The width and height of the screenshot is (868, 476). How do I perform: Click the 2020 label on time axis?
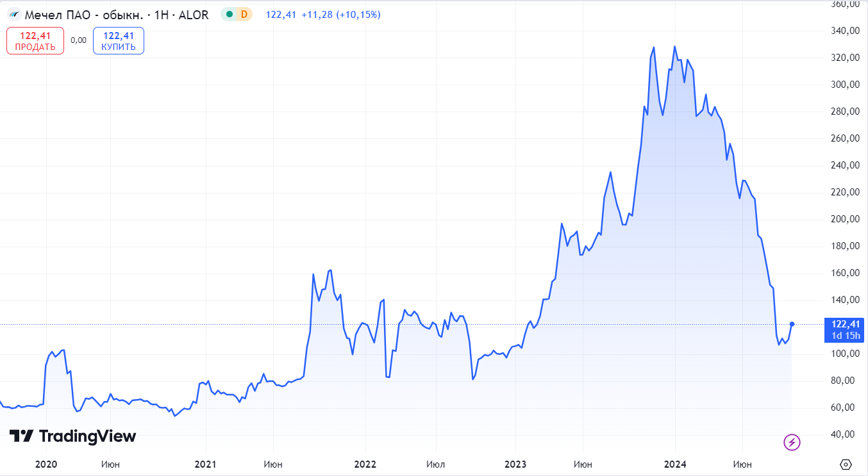tap(47, 464)
